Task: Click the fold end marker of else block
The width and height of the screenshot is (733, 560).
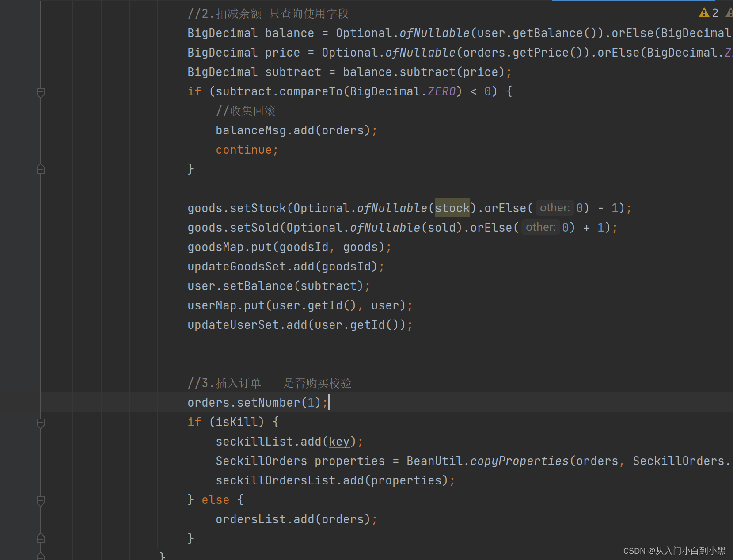Action: [x=41, y=538]
